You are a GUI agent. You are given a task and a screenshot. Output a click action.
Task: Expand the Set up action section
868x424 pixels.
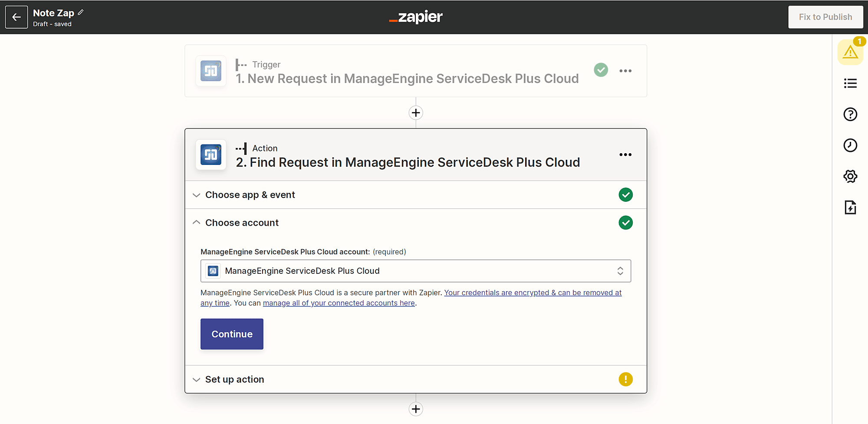[x=234, y=379]
